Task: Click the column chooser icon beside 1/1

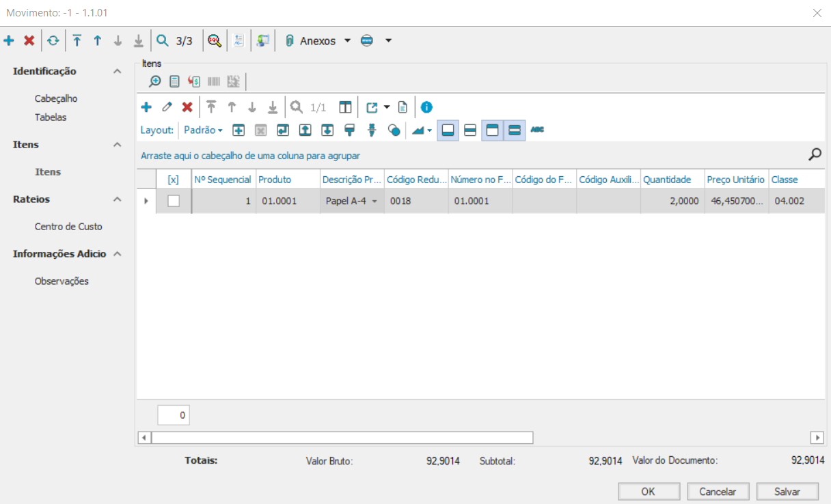Action: tap(345, 107)
